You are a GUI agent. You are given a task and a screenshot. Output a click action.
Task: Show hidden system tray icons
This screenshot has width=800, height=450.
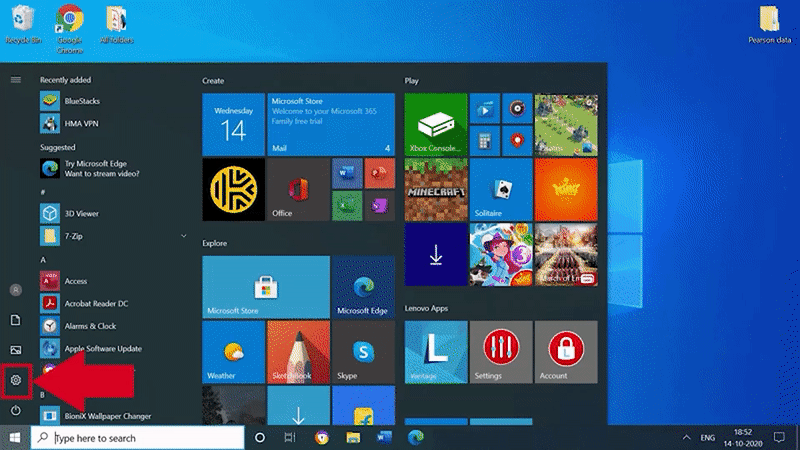coord(686,438)
